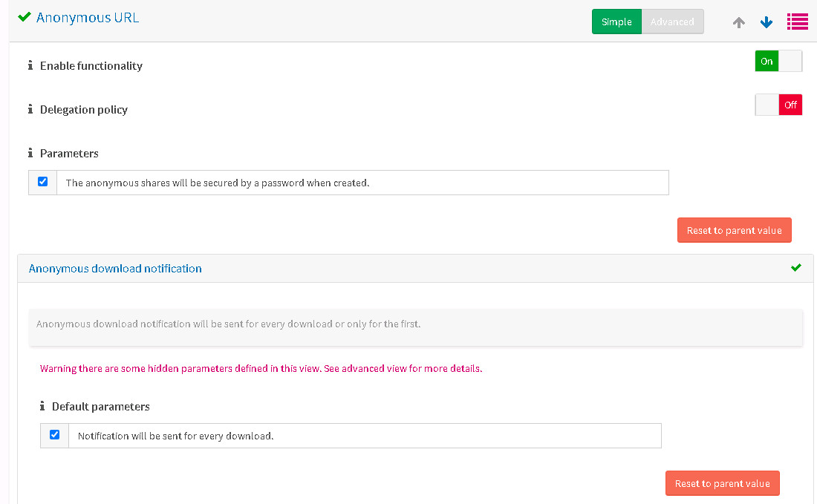Screen dimensions: 817x504
Task: Click Reset to parent value under Parameters
Action: click(734, 230)
